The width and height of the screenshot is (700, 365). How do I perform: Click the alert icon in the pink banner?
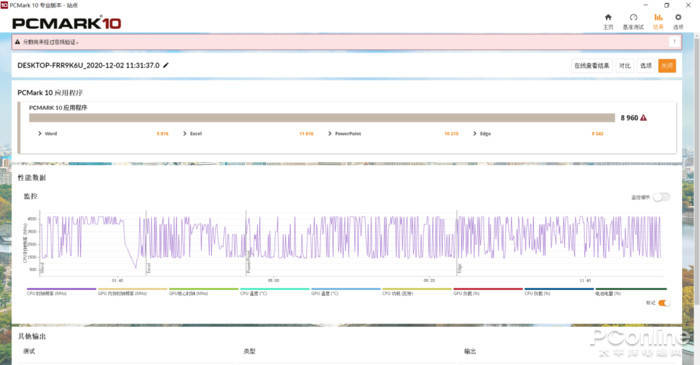(x=17, y=42)
